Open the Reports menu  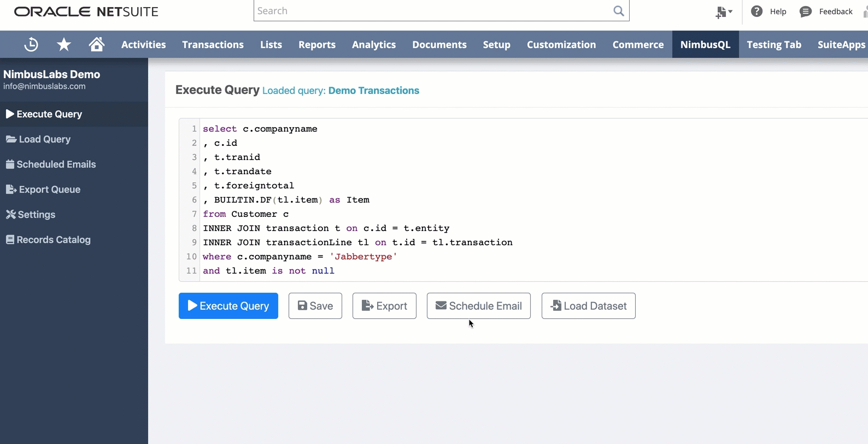click(317, 45)
